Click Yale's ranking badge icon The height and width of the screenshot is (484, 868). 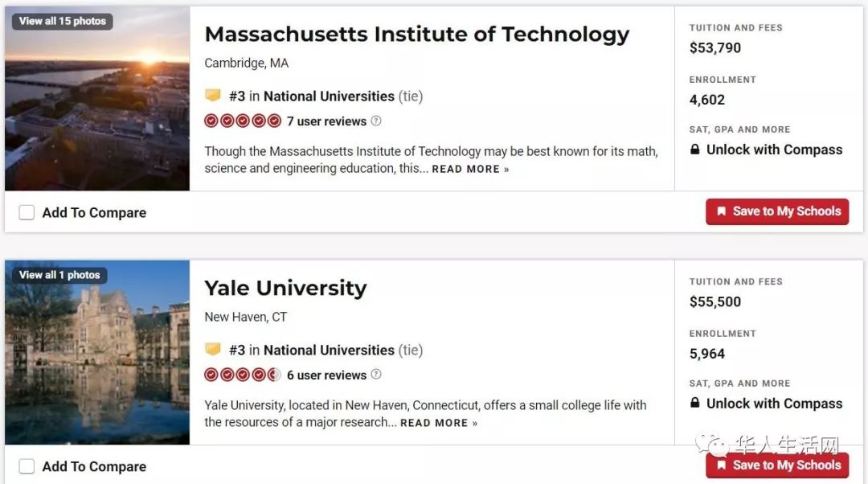[x=212, y=350]
